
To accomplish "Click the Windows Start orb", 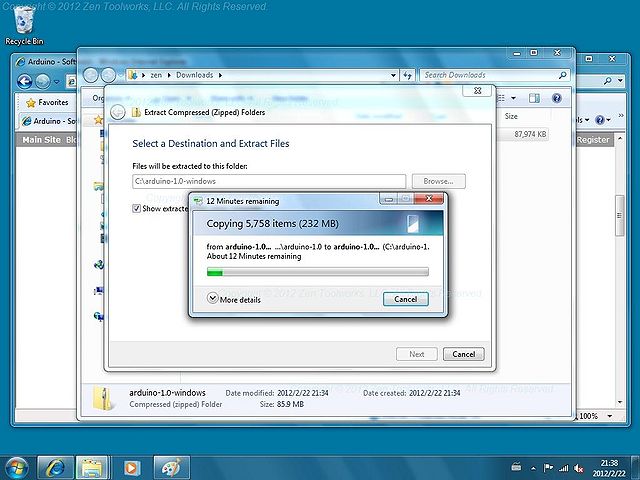I will [16, 468].
